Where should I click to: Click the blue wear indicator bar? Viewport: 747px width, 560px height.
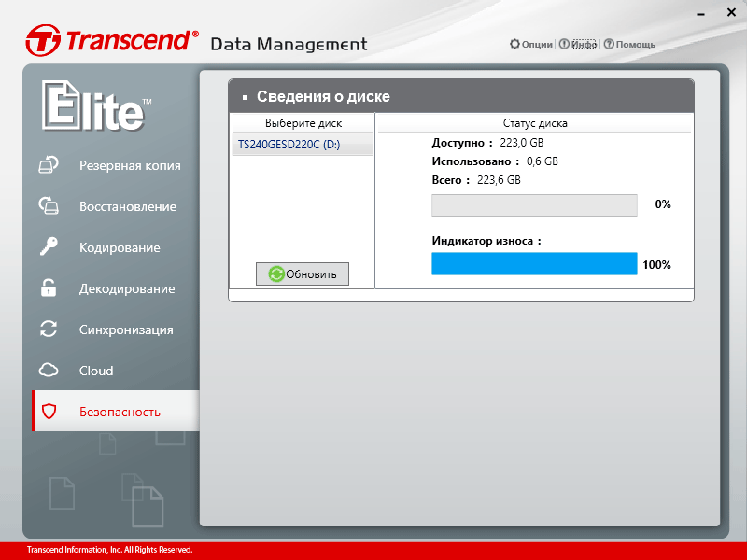[534, 263]
